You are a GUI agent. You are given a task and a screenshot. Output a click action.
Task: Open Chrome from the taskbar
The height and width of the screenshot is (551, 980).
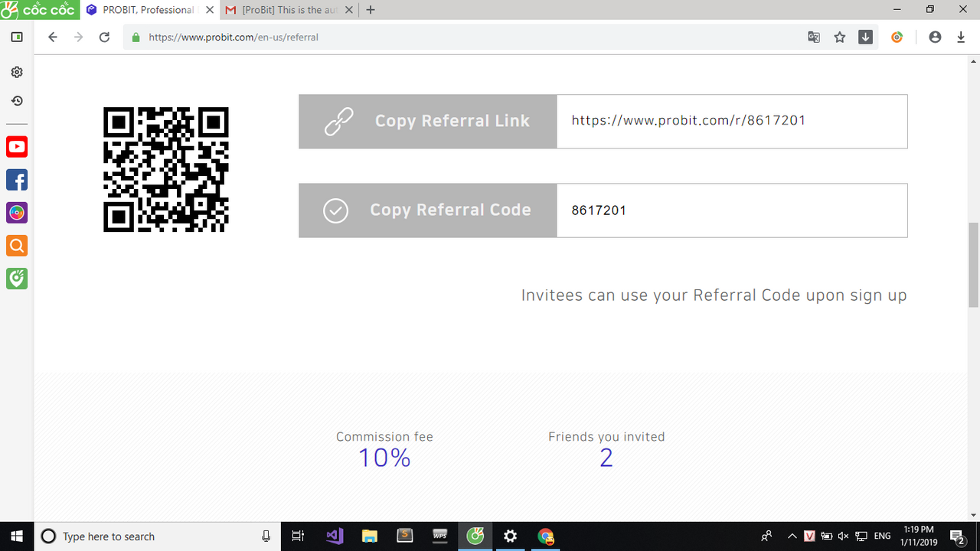tap(546, 536)
